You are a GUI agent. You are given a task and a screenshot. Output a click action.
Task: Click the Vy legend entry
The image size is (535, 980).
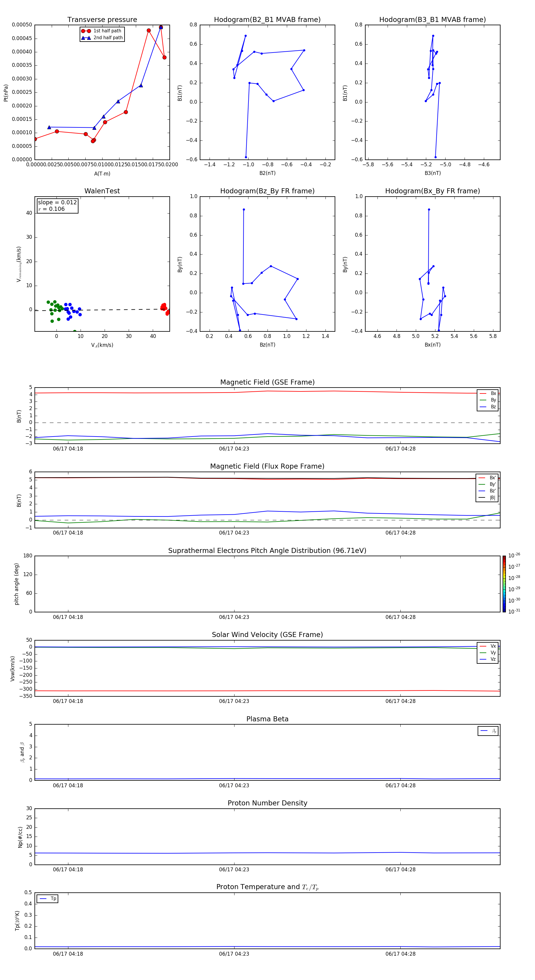(x=488, y=653)
